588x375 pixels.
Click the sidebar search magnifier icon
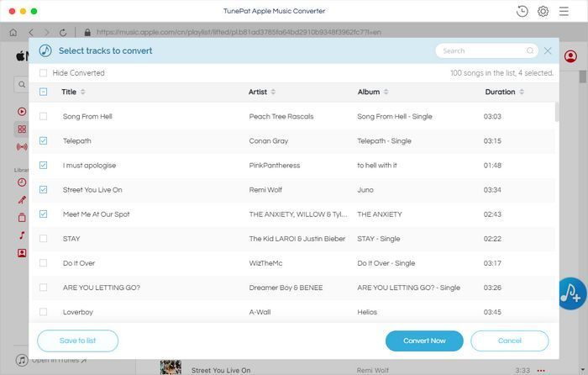pyautogui.click(x=22, y=84)
